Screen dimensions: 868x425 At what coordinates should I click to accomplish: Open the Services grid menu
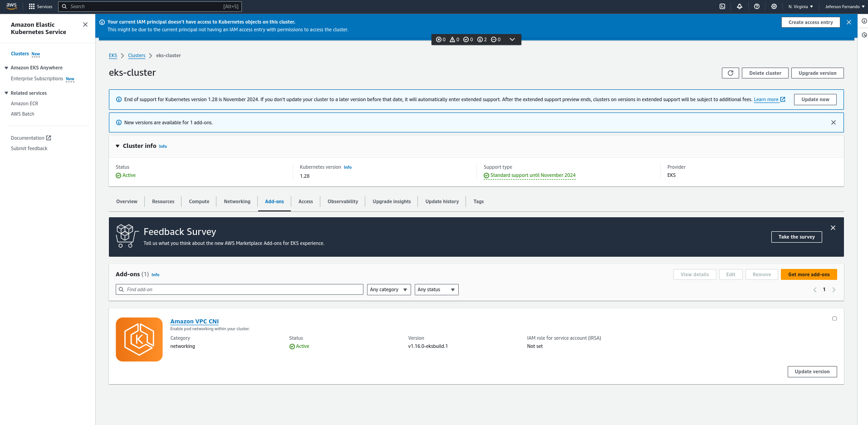40,6
